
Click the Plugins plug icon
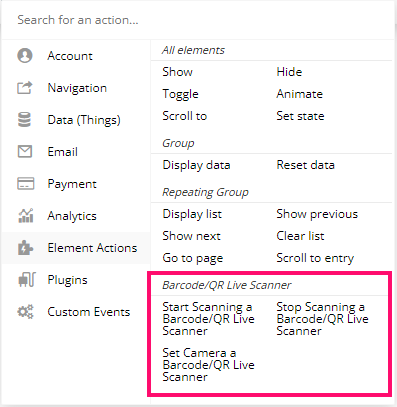(27, 280)
